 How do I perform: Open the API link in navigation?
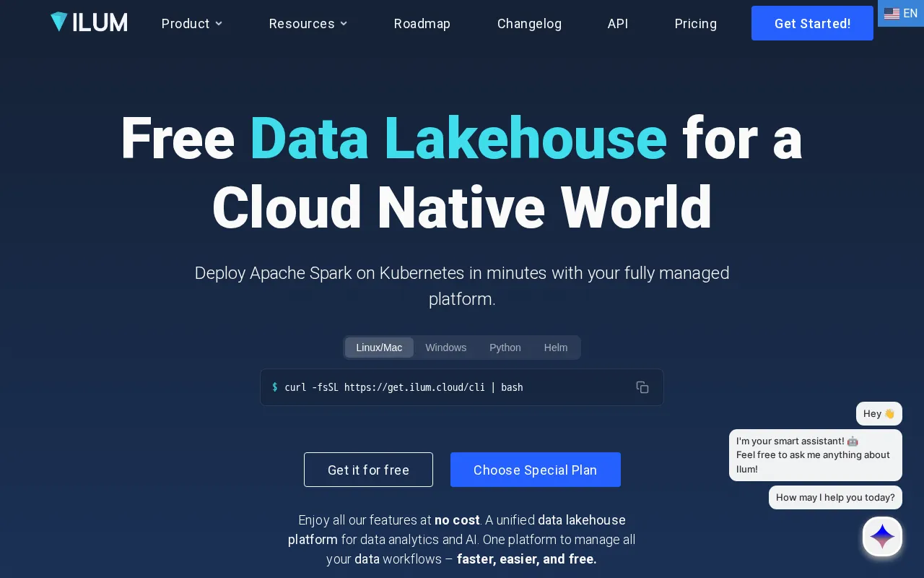pos(618,24)
